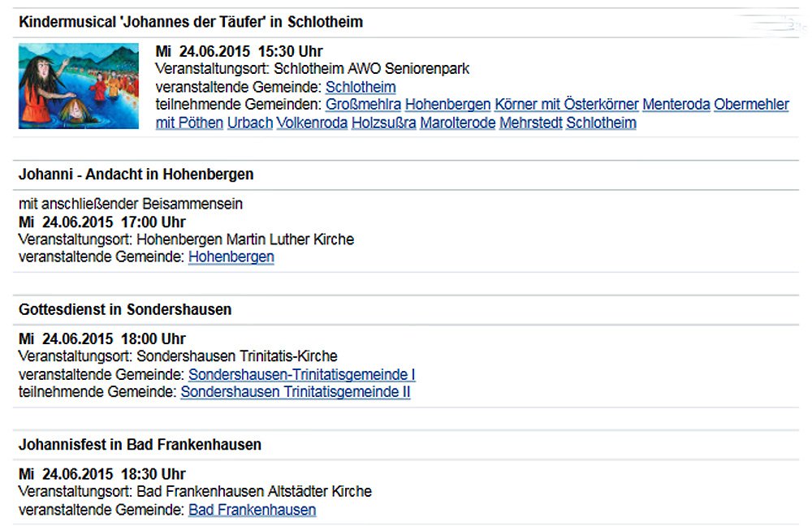
Task: Select the Johanni - Andacht in Hohenbergen heading
Action: (x=136, y=175)
